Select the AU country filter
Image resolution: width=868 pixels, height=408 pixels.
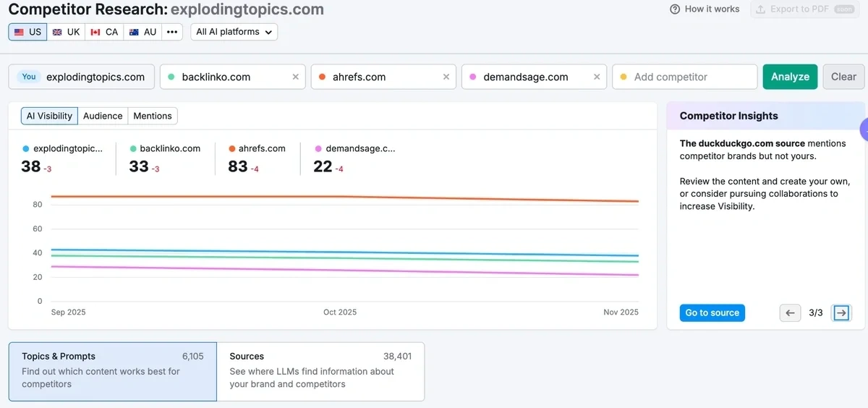142,32
